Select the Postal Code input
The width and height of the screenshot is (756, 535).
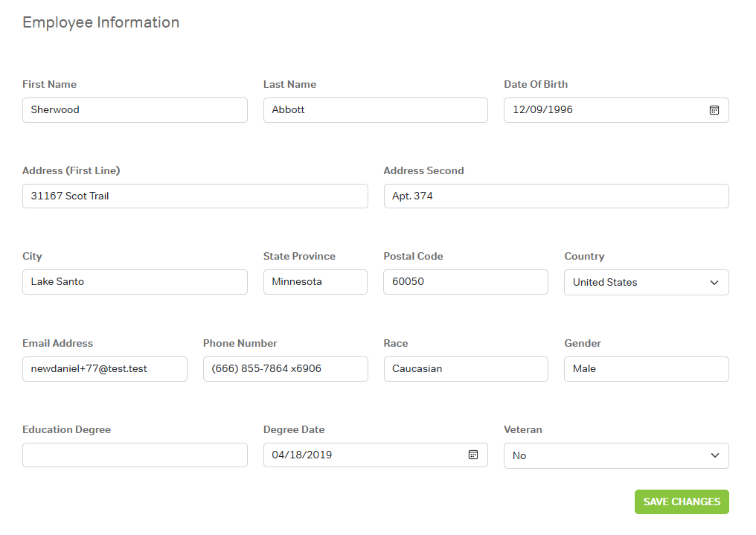tap(465, 282)
